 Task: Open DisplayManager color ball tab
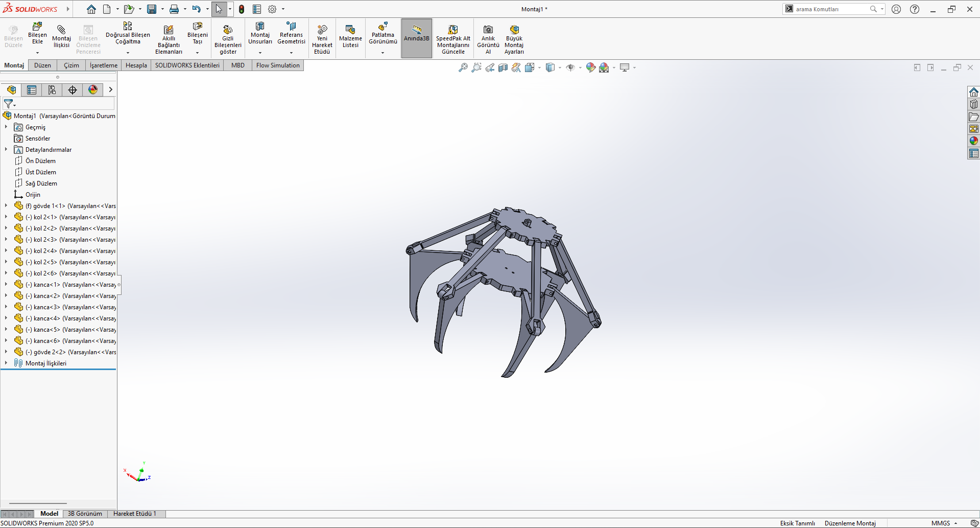(93, 90)
